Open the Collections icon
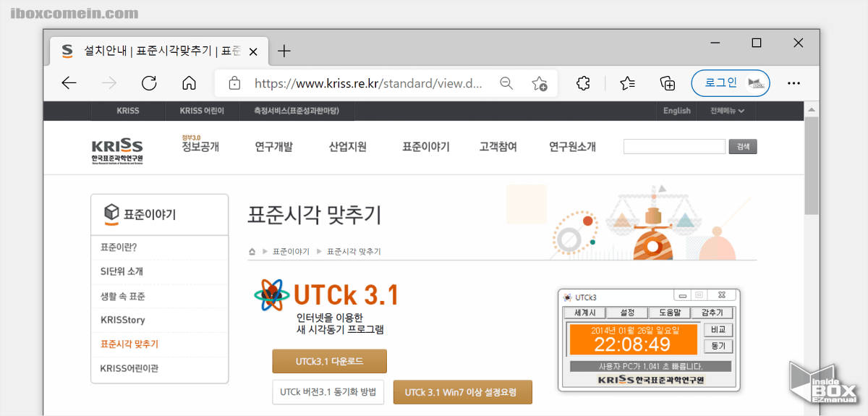 coord(668,83)
